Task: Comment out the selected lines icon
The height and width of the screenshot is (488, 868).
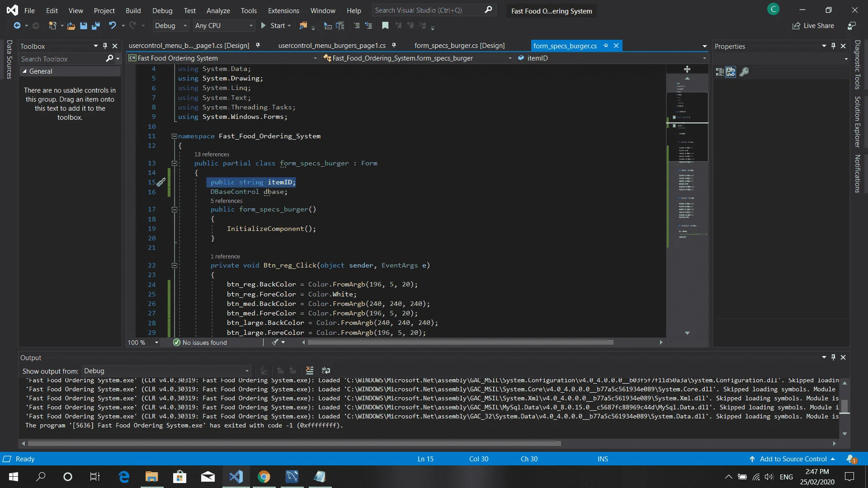Action: pos(357,26)
